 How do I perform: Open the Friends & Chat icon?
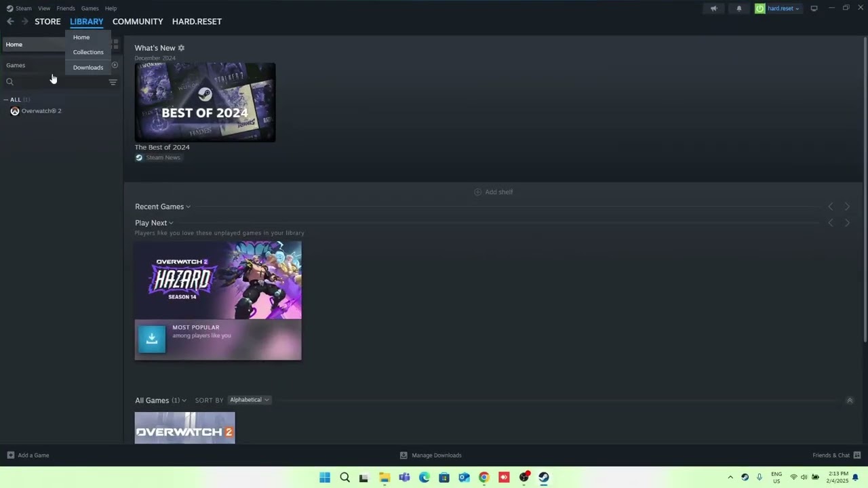pos(857,455)
